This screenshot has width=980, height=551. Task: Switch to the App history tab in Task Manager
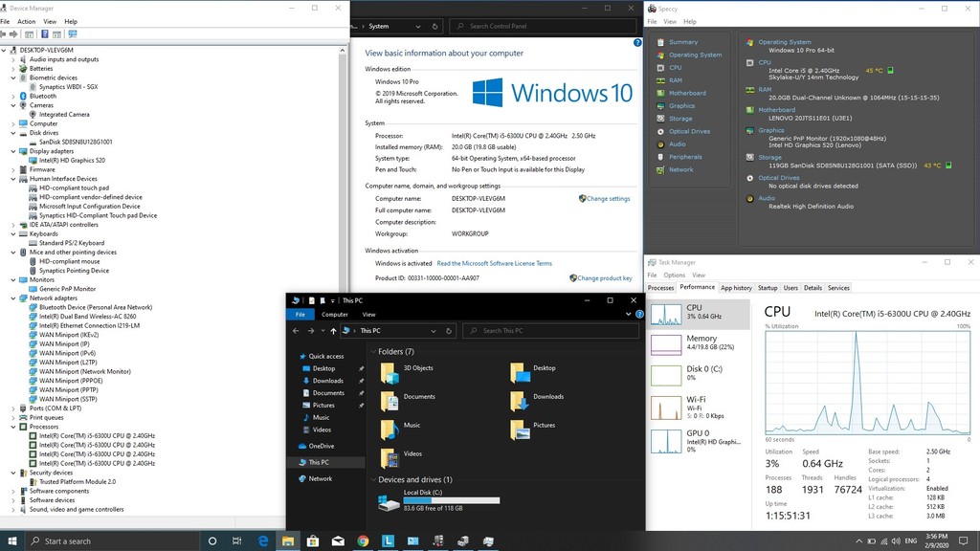coord(736,287)
